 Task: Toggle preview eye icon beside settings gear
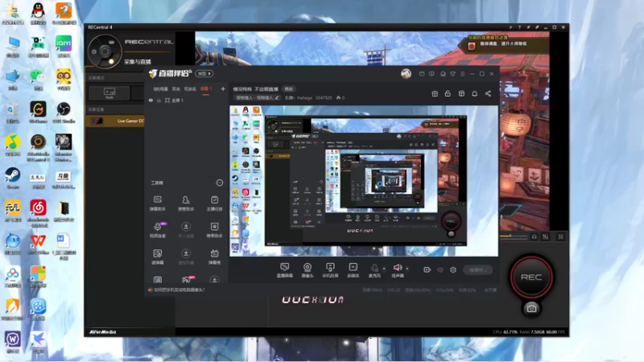pos(440,269)
